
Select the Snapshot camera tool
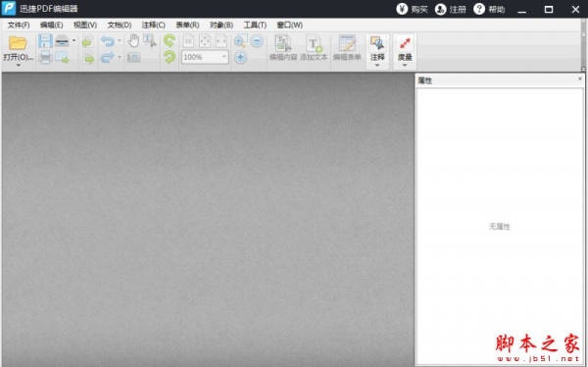click(x=133, y=58)
